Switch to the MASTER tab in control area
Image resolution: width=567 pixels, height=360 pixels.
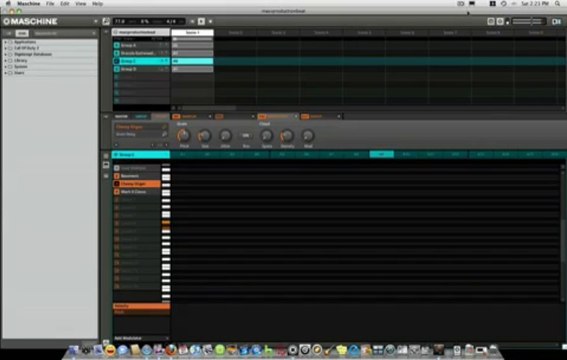(122, 116)
